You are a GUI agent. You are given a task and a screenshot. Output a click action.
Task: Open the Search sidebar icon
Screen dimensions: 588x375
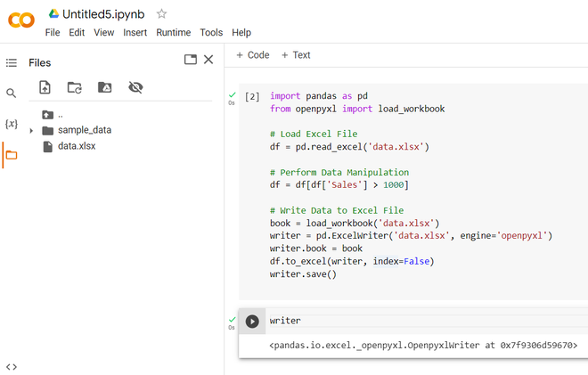(x=12, y=94)
